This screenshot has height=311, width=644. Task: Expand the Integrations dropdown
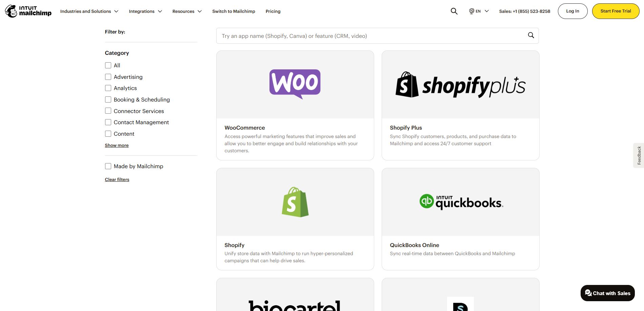[145, 11]
